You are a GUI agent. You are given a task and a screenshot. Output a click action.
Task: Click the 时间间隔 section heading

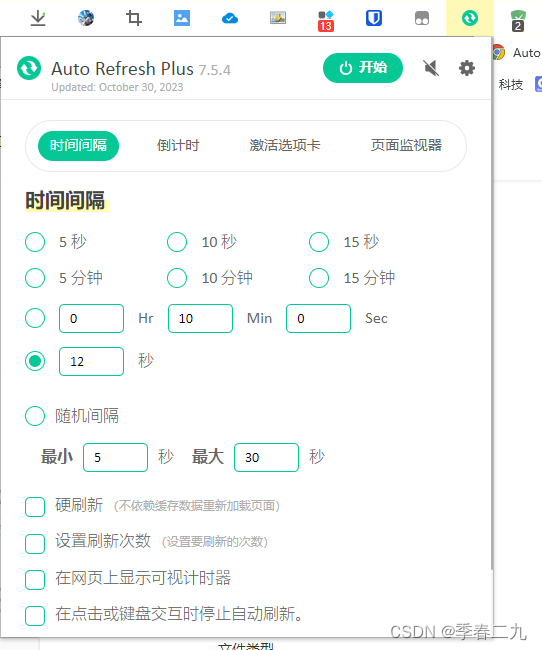(66, 201)
